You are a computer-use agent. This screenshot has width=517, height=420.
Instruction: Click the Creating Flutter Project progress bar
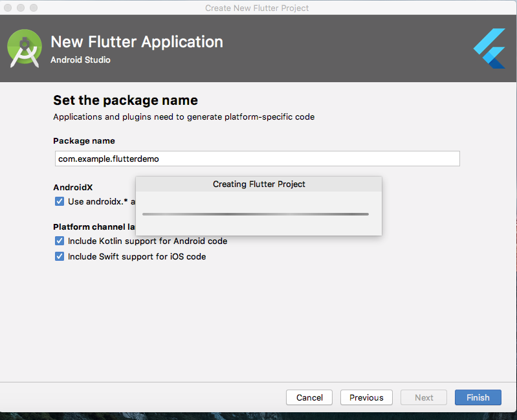tap(256, 214)
